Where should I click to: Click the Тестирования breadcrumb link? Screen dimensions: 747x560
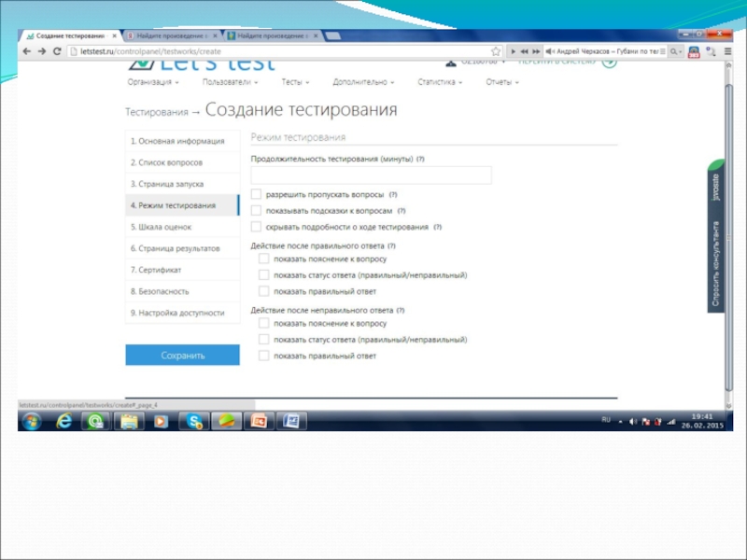pos(155,112)
